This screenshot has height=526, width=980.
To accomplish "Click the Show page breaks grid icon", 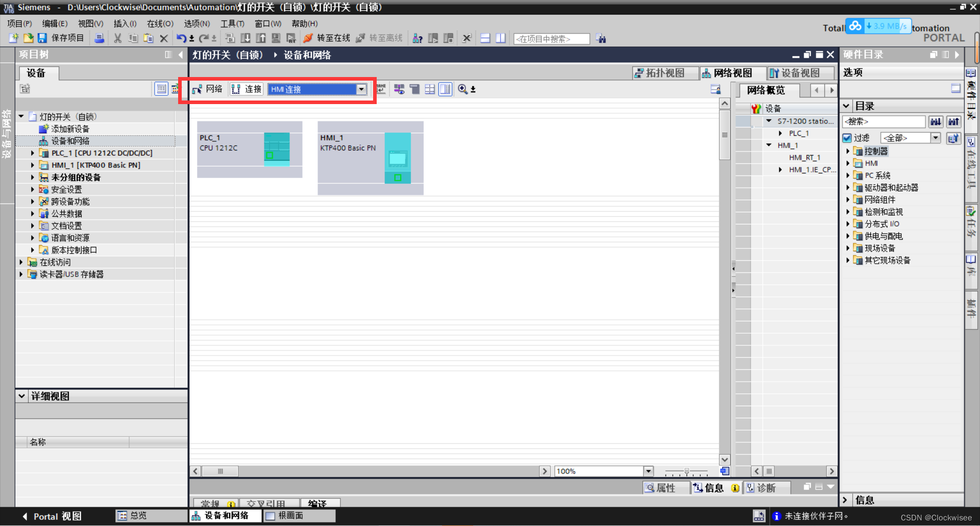I will (430, 89).
